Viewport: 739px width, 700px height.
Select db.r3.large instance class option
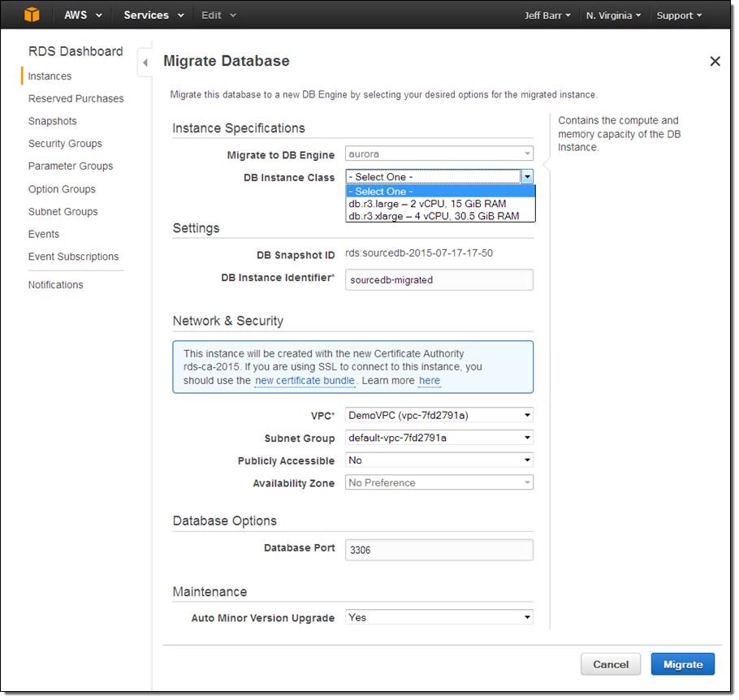coord(428,204)
